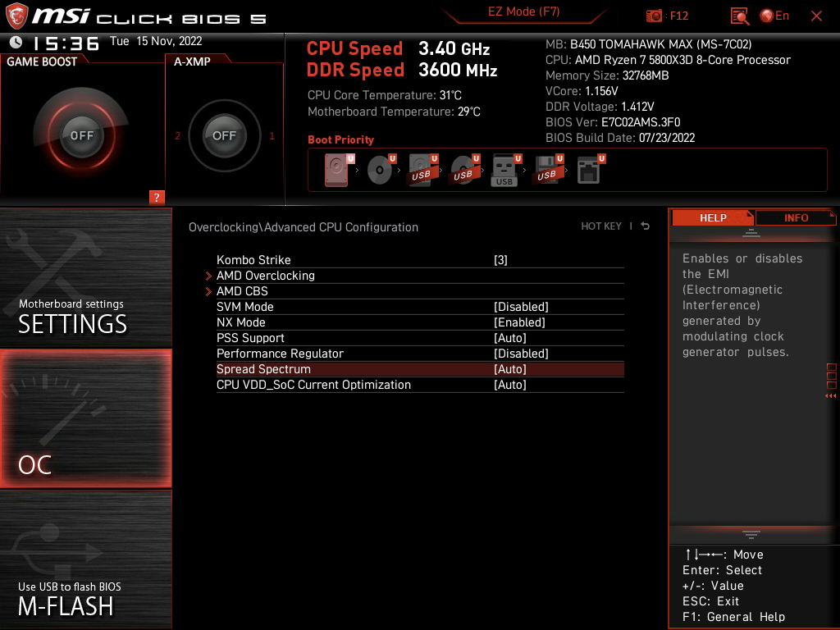Open the M-FLASH section
840x630 pixels.
(85, 559)
